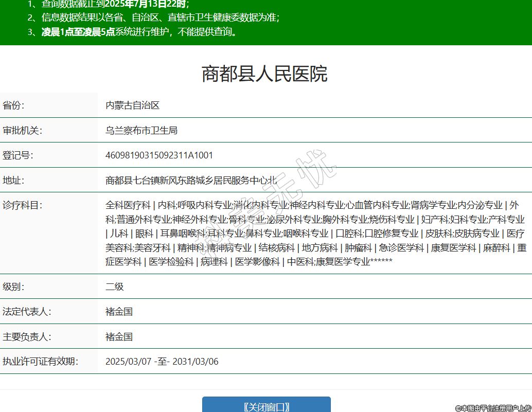Select the 登记号 field label
Viewport: 532px width, 412px height.
point(18,155)
